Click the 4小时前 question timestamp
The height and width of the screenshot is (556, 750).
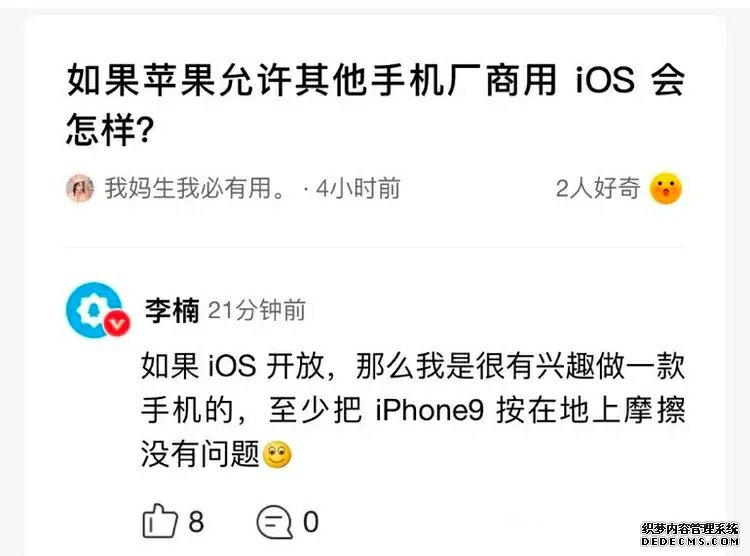358,188
